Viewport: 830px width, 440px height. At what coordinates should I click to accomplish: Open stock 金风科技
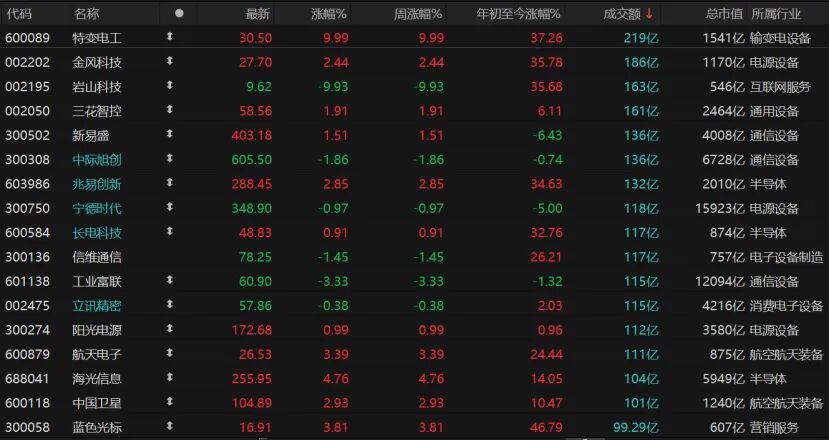point(97,62)
